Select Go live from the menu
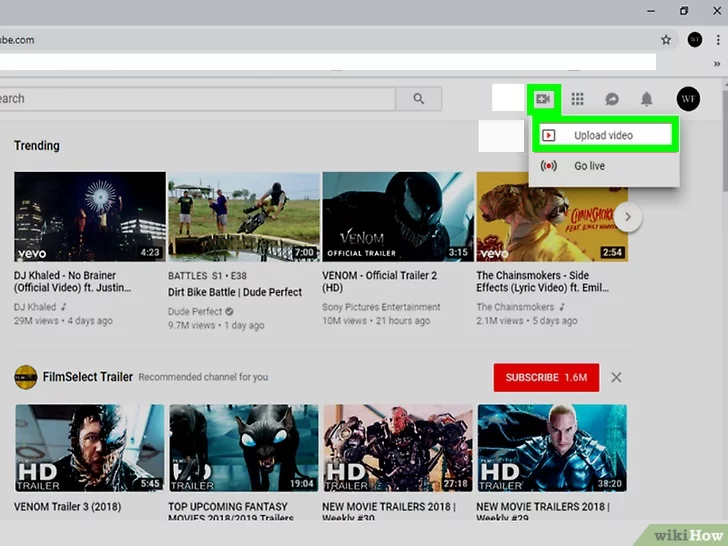 [604, 166]
